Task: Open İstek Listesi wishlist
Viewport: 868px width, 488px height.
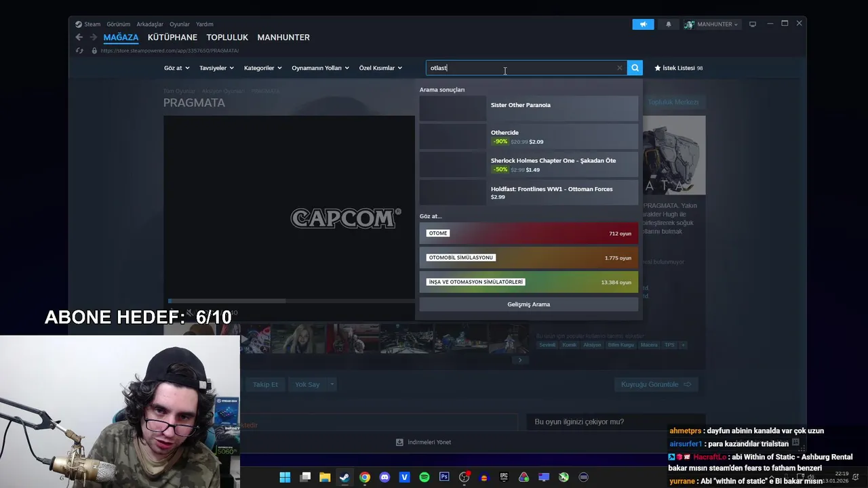Action: pyautogui.click(x=678, y=68)
